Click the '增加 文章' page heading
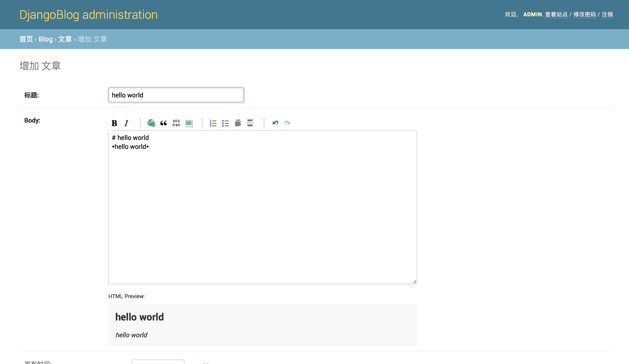This screenshot has width=629, height=364. pyautogui.click(x=40, y=66)
